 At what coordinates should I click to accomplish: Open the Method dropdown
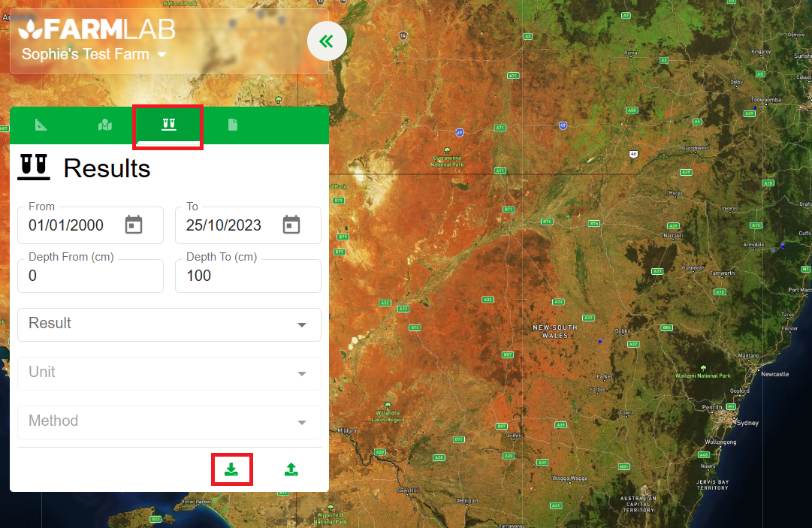[x=169, y=422]
